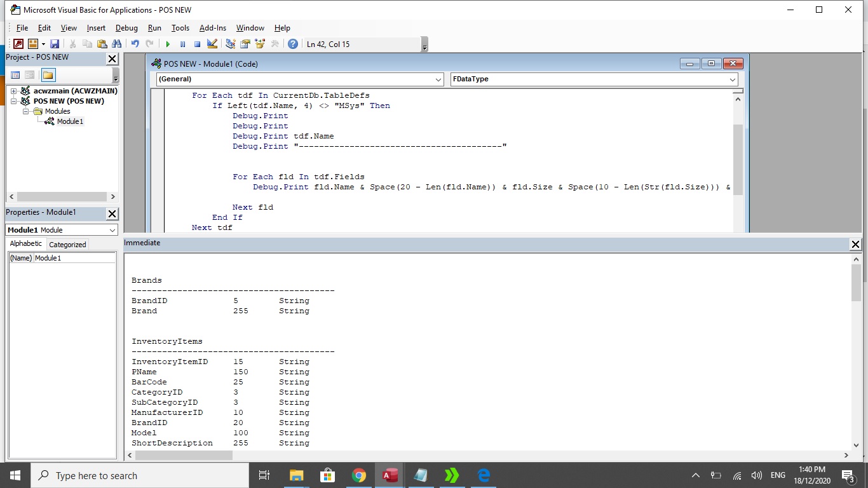Click the Find (binoculars) toolbar icon
Image resolution: width=868 pixels, height=488 pixels.
[118, 43]
